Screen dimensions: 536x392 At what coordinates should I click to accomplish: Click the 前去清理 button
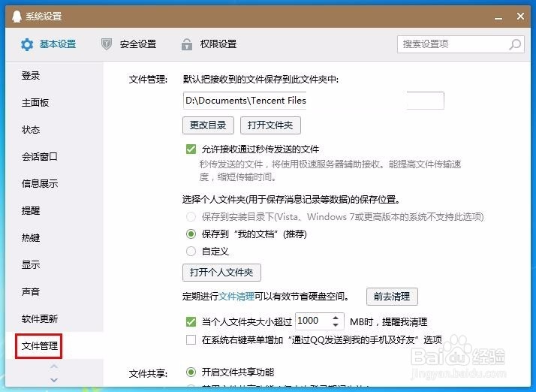[x=392, y=296]
